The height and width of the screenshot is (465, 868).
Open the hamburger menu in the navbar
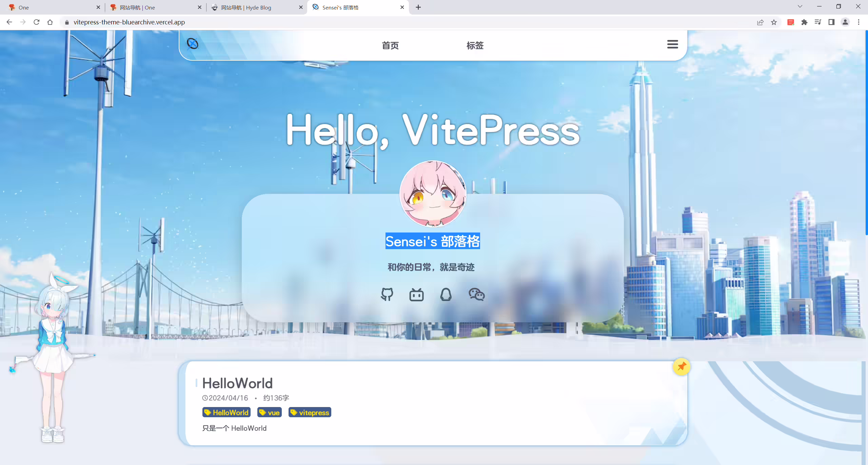672,44
